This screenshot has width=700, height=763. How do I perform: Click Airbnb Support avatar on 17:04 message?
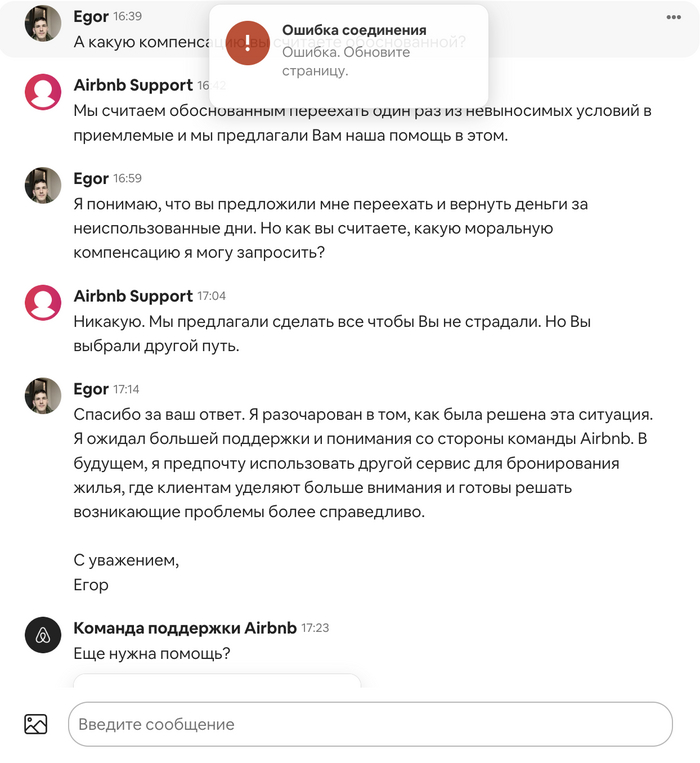[x=43, y=302]
